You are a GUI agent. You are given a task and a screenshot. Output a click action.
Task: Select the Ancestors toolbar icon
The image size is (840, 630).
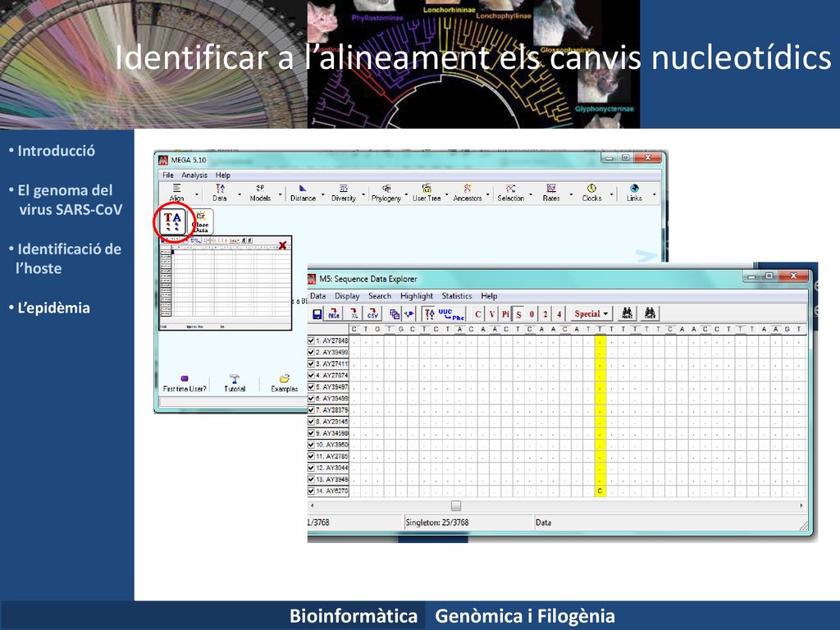pyautogui.click(x=468, y=192)
